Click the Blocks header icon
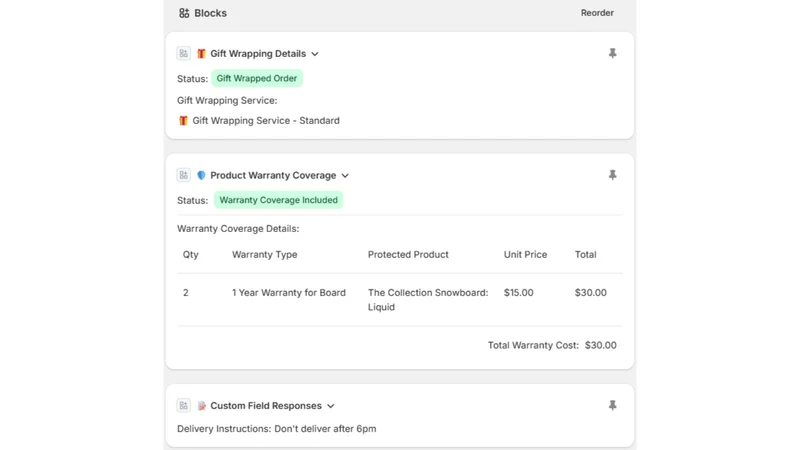The height and width of the screenshot is (450, 800). (184, 13)
